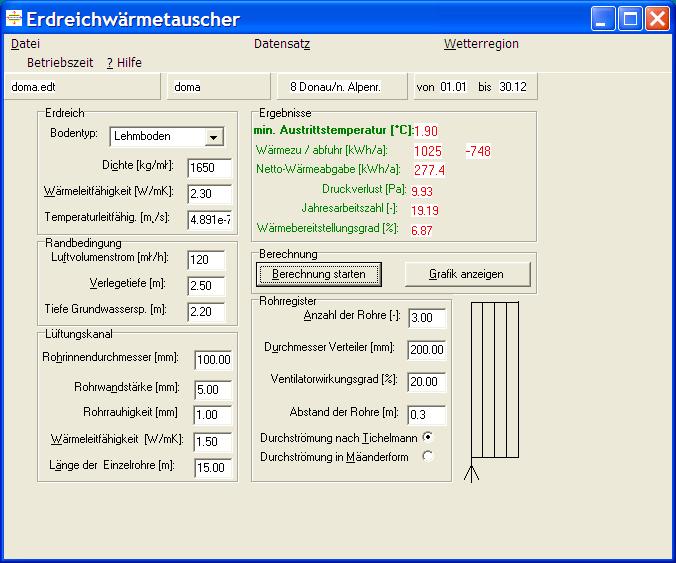676x563 pixels.
Task: Click the Dichte input field
Action: [x=209, y=167]
